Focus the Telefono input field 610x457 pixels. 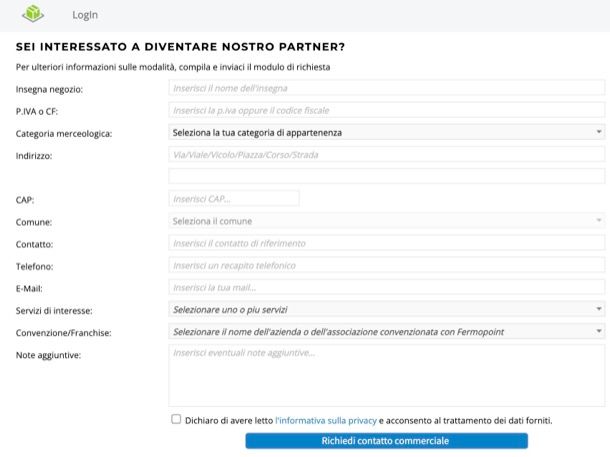coord(387,265)
